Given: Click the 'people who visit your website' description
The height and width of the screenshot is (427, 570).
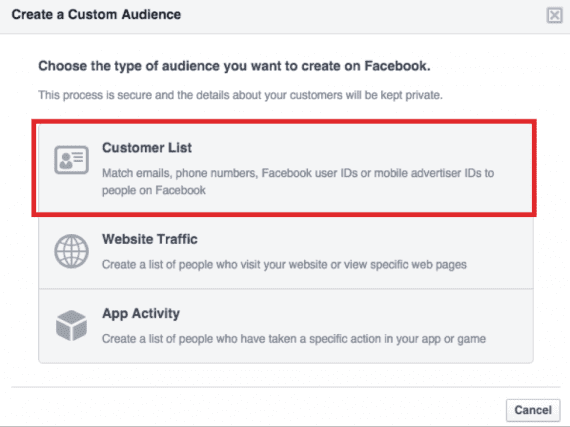Looking at the screenshot, I should [284, 265].
